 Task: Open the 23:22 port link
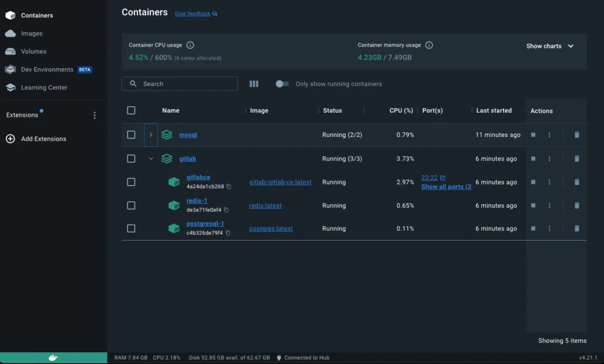pyautogui.click(x=429, y=178)
